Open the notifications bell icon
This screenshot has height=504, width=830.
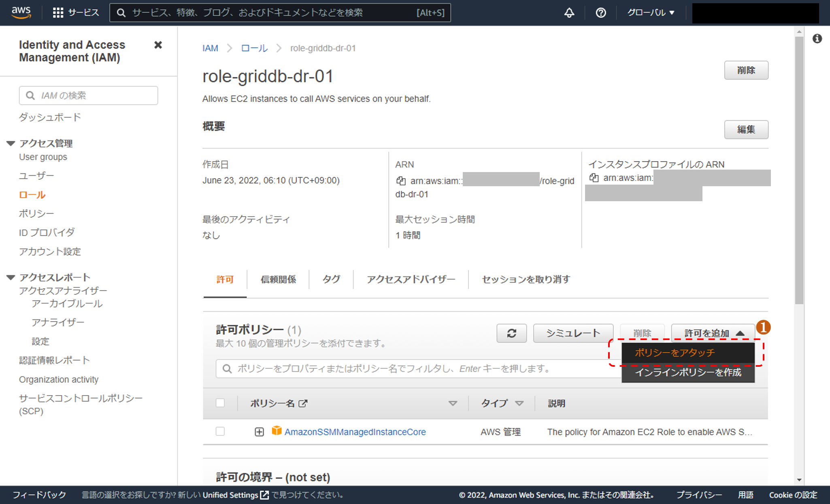coord(569,13)
